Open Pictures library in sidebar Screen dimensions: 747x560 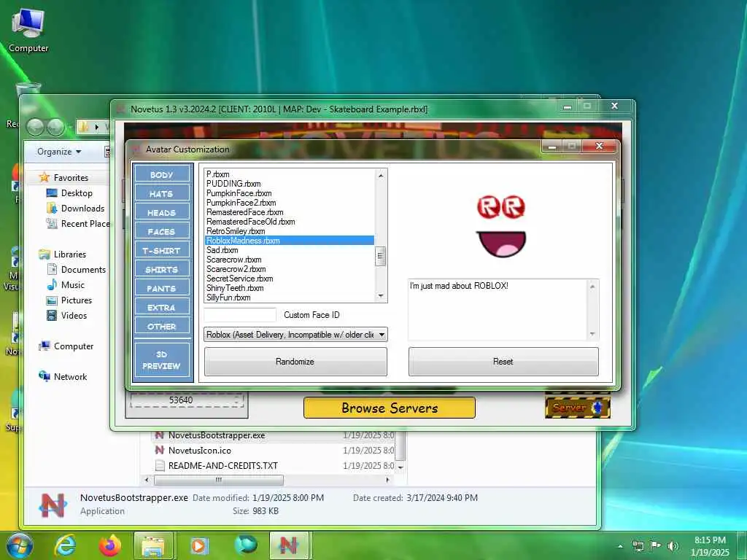tap(69, 300)
